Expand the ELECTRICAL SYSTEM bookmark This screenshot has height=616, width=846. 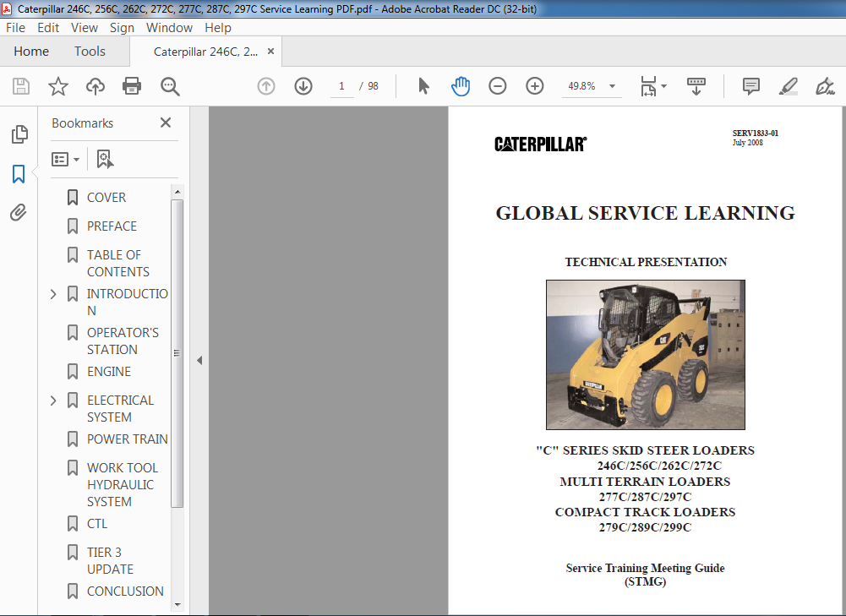click(53, 401)
